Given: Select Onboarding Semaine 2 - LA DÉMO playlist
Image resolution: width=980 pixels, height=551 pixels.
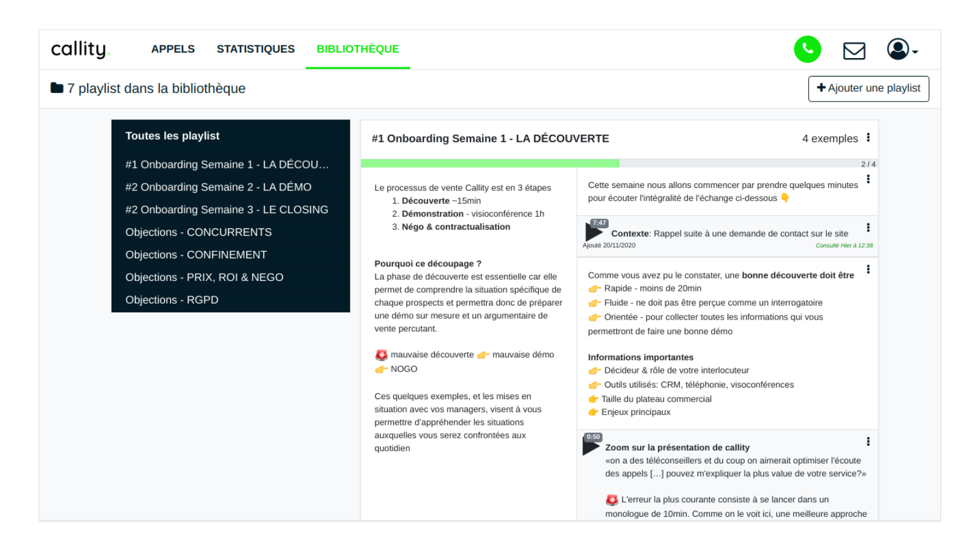Looking at the screenshot, I should coord(218,187).
